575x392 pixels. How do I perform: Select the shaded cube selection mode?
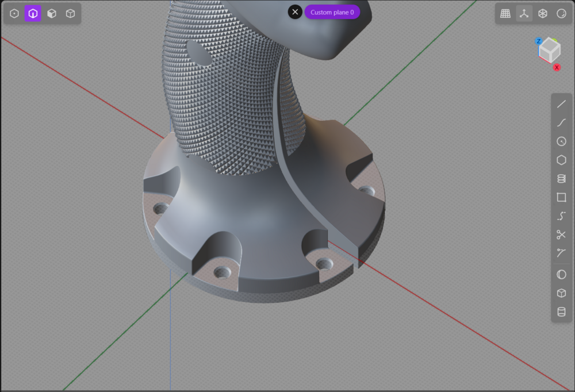[x=52, y=14]
